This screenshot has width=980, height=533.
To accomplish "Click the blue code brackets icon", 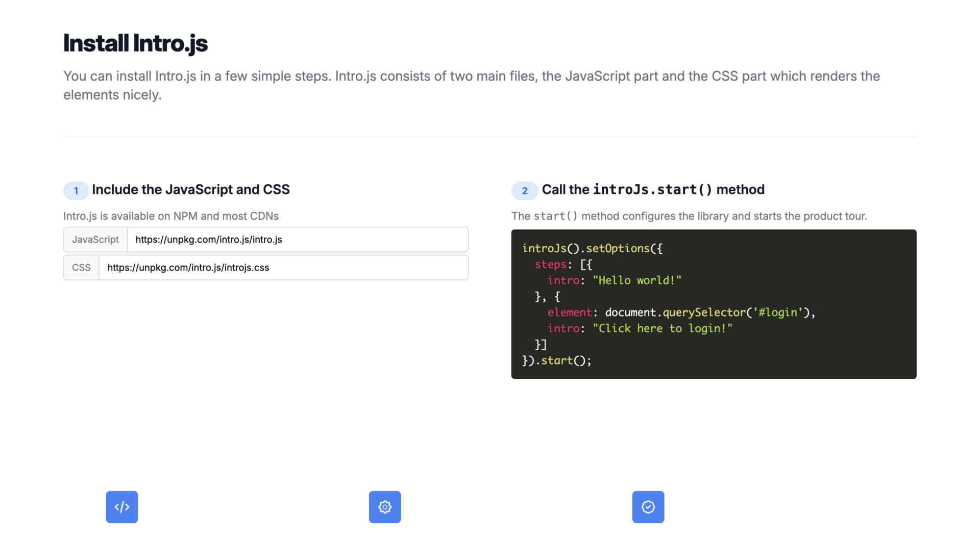I will [x=122, y=507].
